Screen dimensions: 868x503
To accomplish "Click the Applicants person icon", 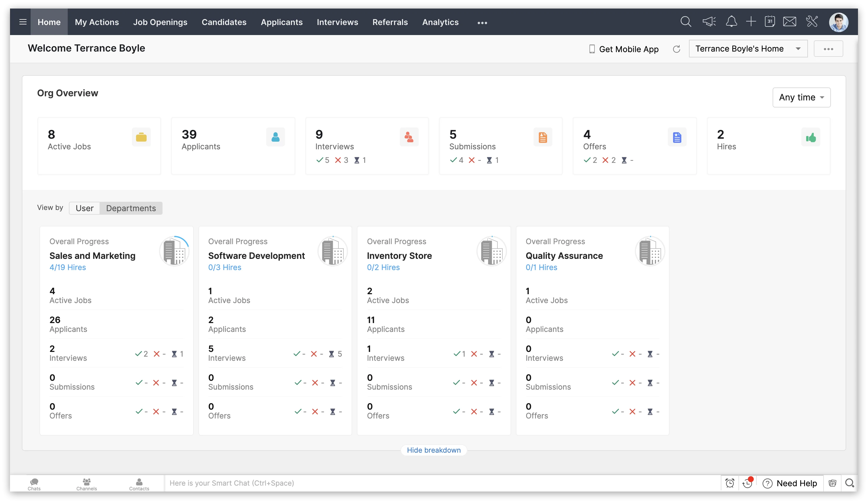I will coord(275,137).
